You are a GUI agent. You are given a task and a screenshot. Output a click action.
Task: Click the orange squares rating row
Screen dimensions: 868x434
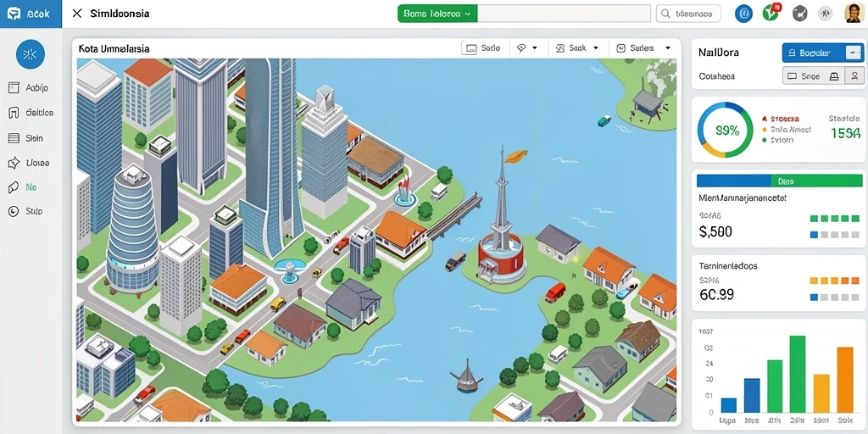(x=836, y=281)
